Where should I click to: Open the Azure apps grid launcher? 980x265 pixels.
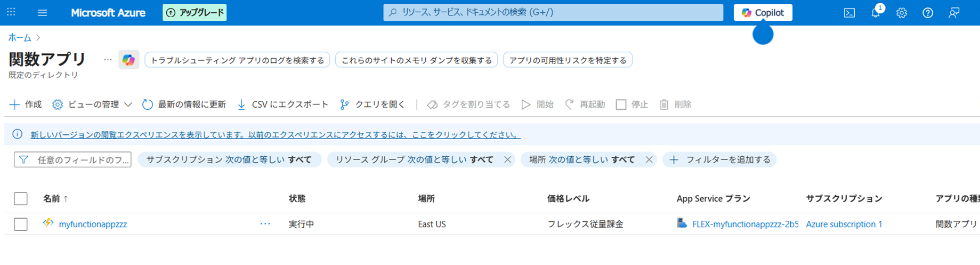click(11, 12)
